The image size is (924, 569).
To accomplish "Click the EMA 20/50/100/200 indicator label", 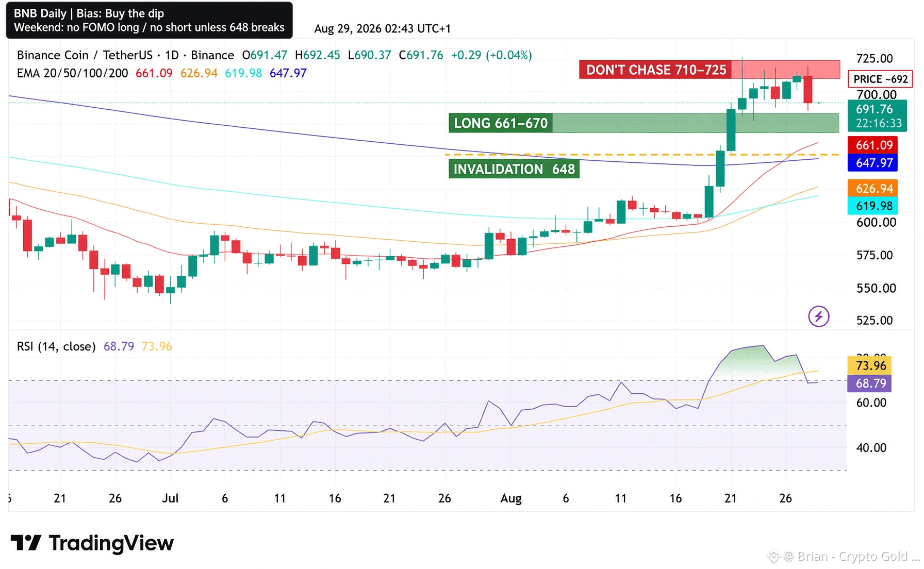I will tap(72, 73).
